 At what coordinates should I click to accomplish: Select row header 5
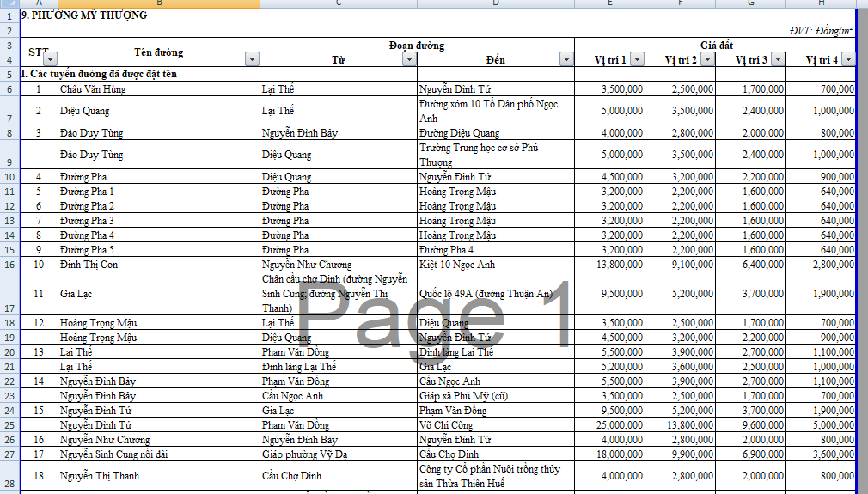tap(9, 74)
